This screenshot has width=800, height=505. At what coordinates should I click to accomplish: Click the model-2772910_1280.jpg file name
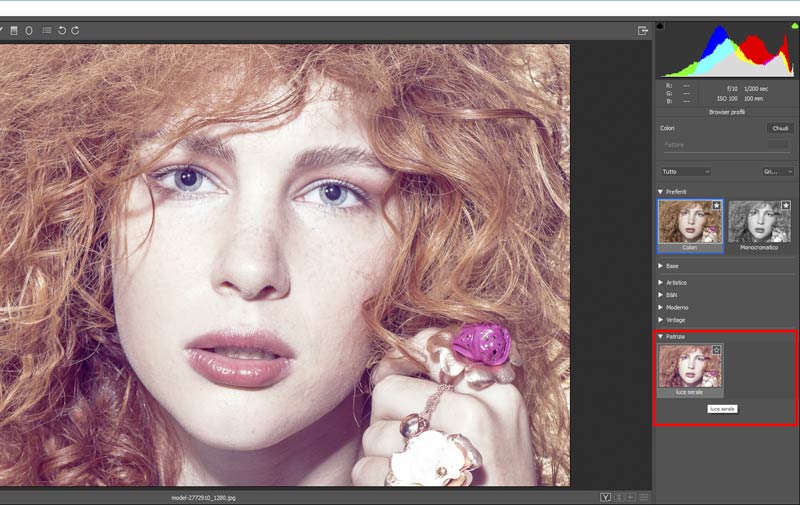point(204,498)
